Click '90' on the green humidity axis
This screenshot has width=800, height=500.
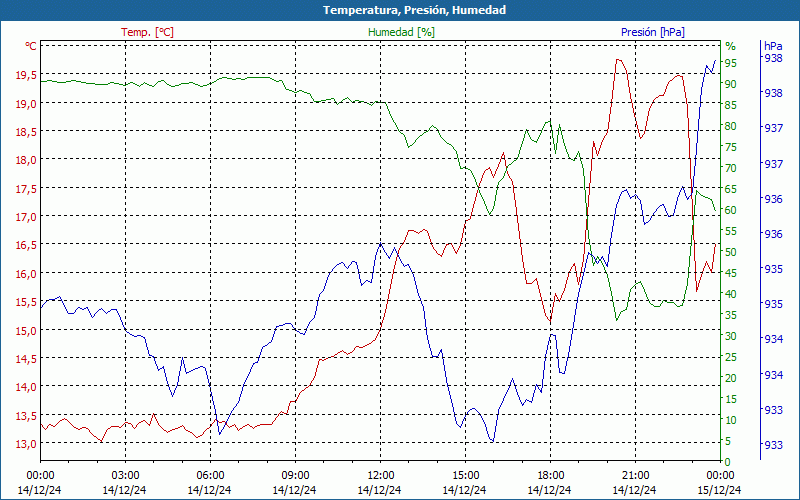pos(731,84)
